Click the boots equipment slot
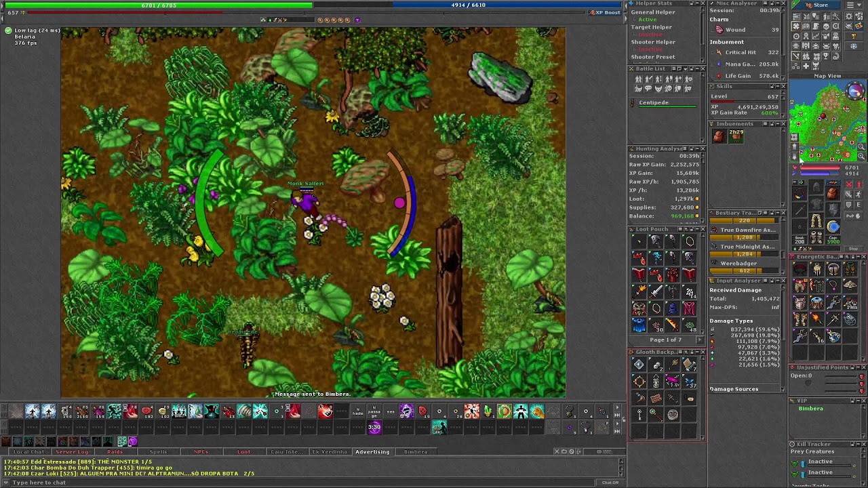The width and height of the screenshot is (868, 488). 816,237
